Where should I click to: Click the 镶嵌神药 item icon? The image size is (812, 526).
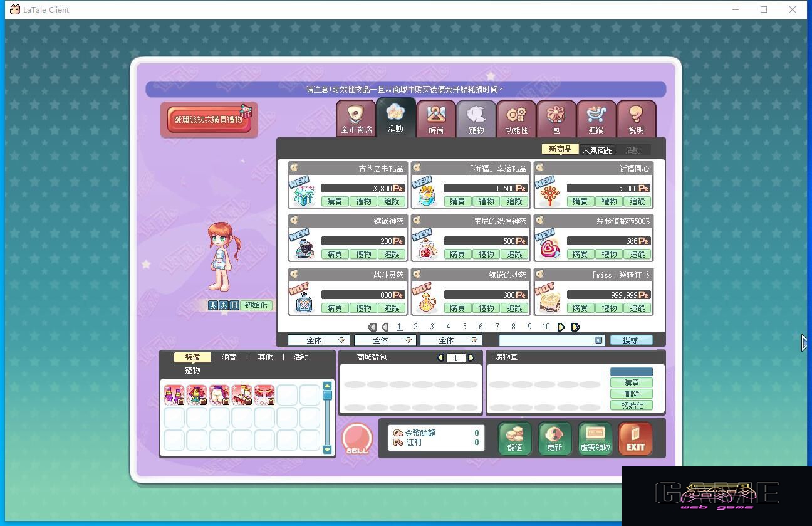(304, 248)
